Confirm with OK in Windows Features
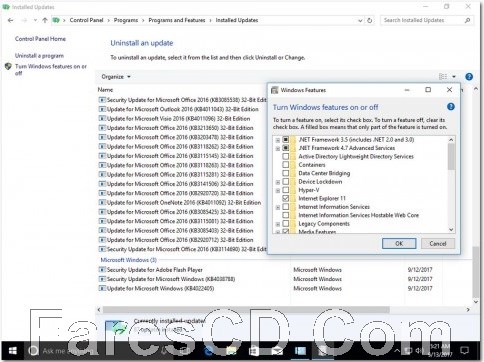This screenshot has width=484, height=362. 399,243
